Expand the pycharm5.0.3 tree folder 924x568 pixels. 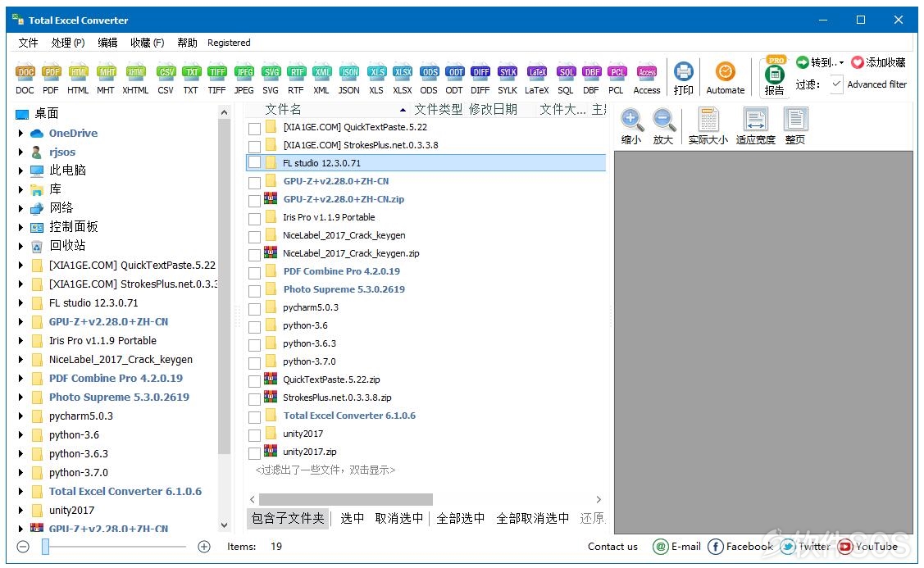(x=21, y=416)
